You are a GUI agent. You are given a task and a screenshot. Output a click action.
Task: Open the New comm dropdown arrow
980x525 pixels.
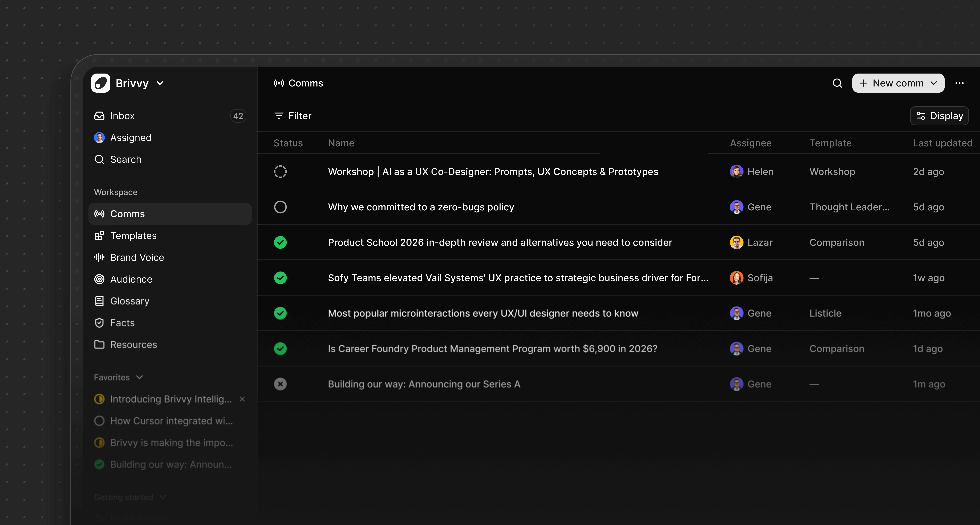click(934, 83)
